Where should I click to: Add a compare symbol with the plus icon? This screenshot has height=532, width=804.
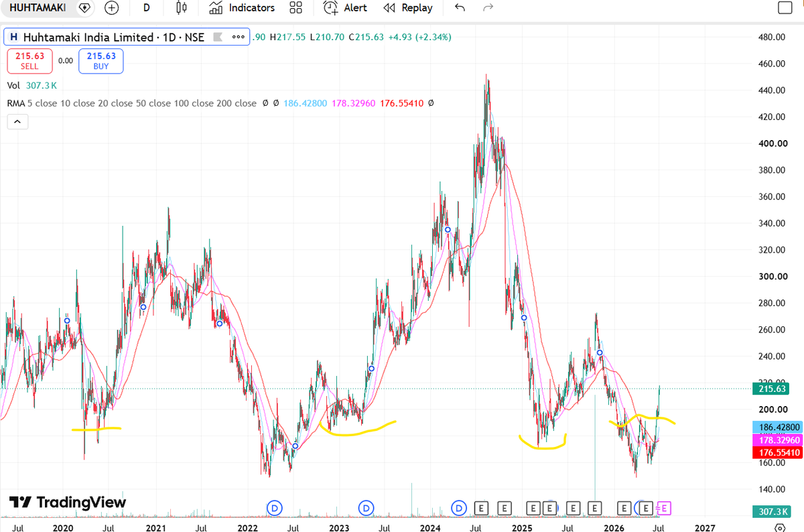tap(111, 8)
